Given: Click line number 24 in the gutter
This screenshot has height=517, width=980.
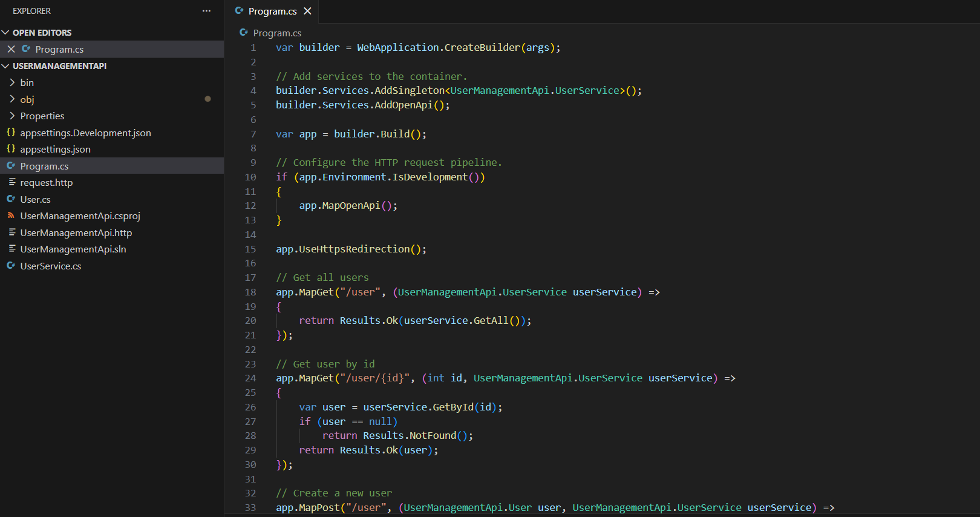Looking at the screenshot, I should pyautogui.click(x=250, y=378).
